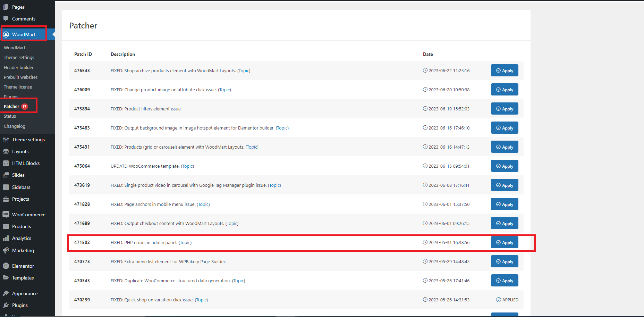Open Topic link for patch 473619

274,185
